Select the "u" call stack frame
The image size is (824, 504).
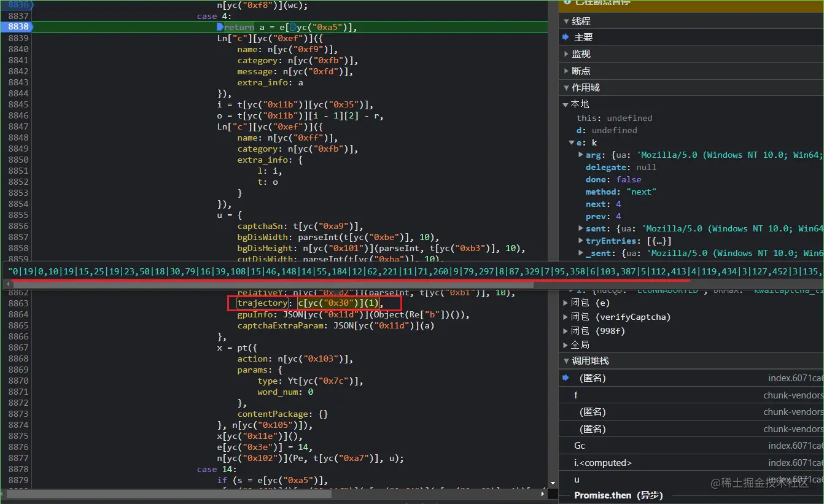click(691, 479)
